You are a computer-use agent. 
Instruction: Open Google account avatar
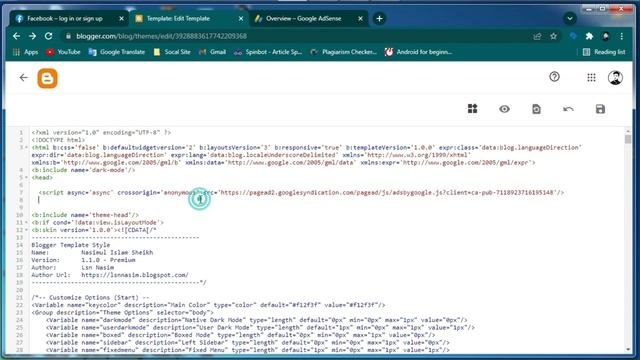click(615, 78)
